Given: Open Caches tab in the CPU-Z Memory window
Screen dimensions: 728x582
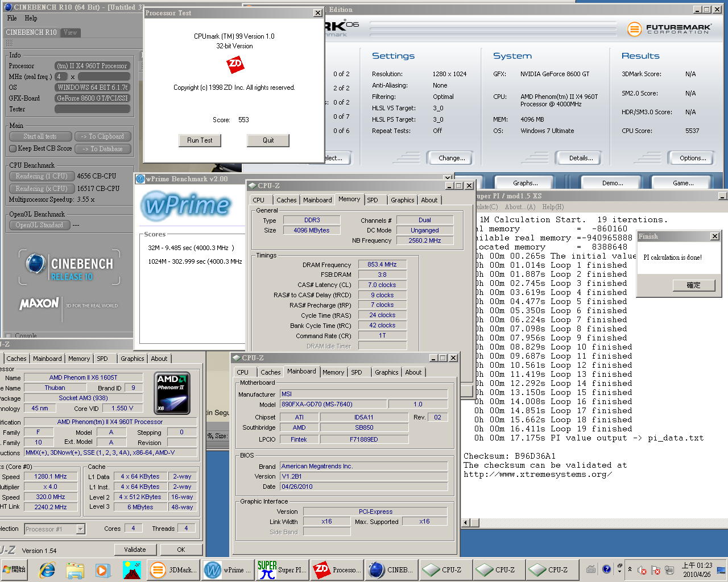Looking at the screenshot, I should point(286,200).
